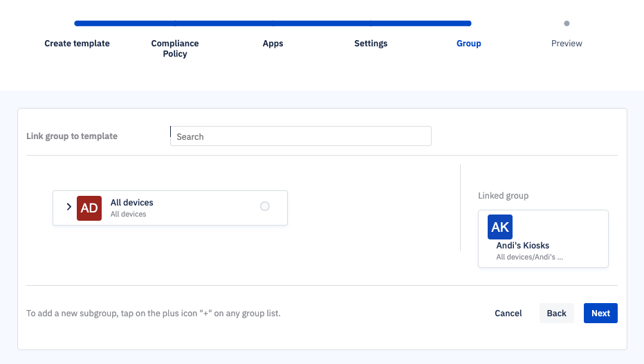
Task: Jump to the Settings step
Action: [x=371, y=43]
